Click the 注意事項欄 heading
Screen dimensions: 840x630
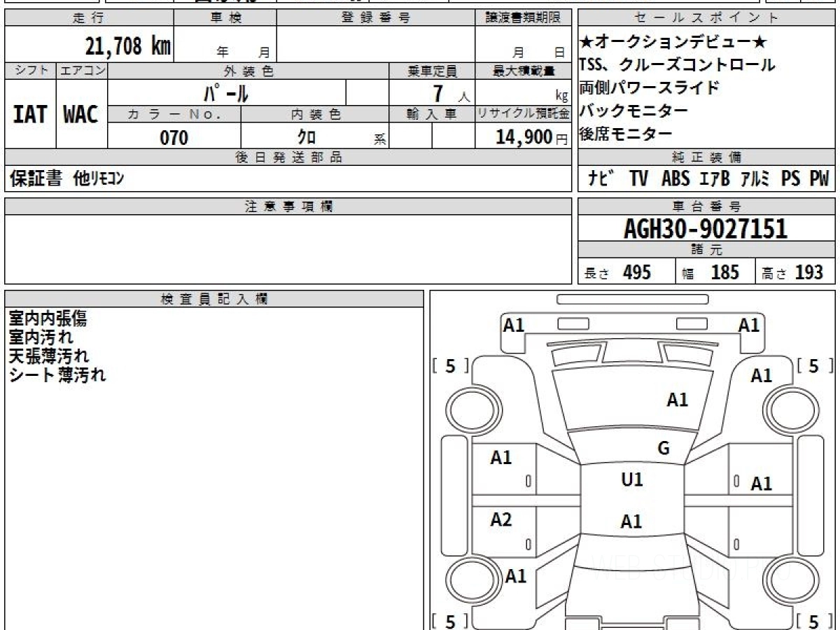(288, 206)
